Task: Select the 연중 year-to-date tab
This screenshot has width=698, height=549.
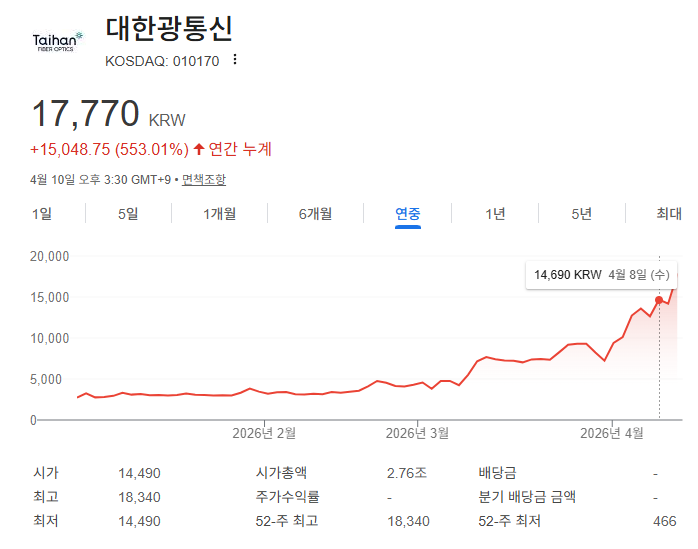Action: click(x=408, y=214)
